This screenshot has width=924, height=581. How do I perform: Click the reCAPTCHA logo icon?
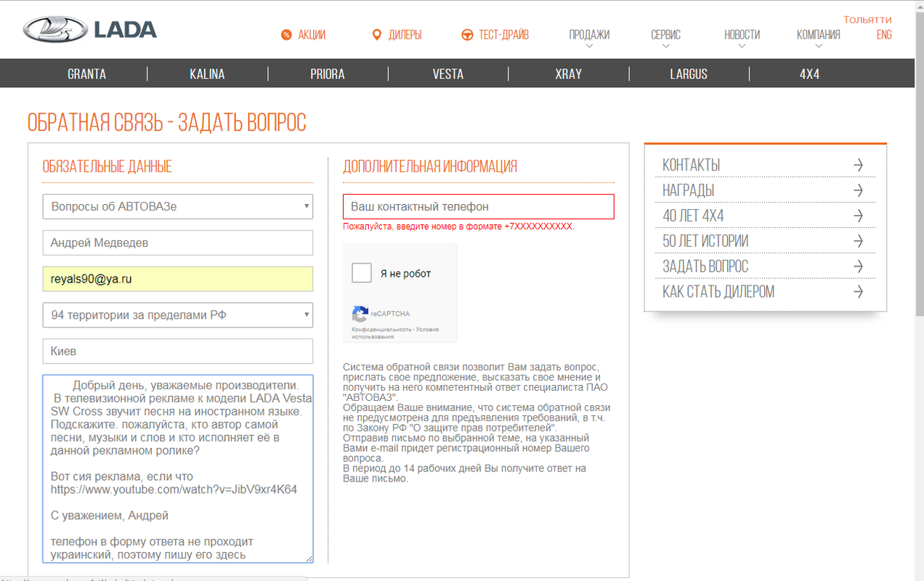click(x=360, y=314)
